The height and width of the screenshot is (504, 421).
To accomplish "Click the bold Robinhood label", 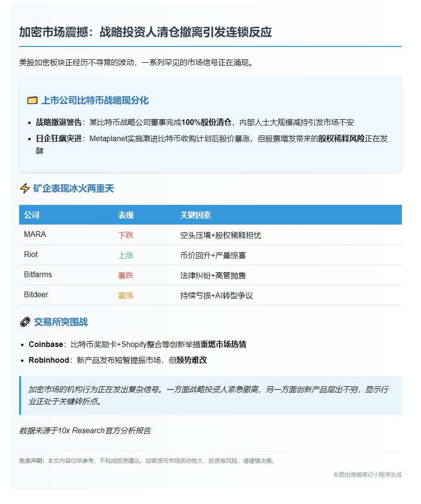I will coord(49,360).
